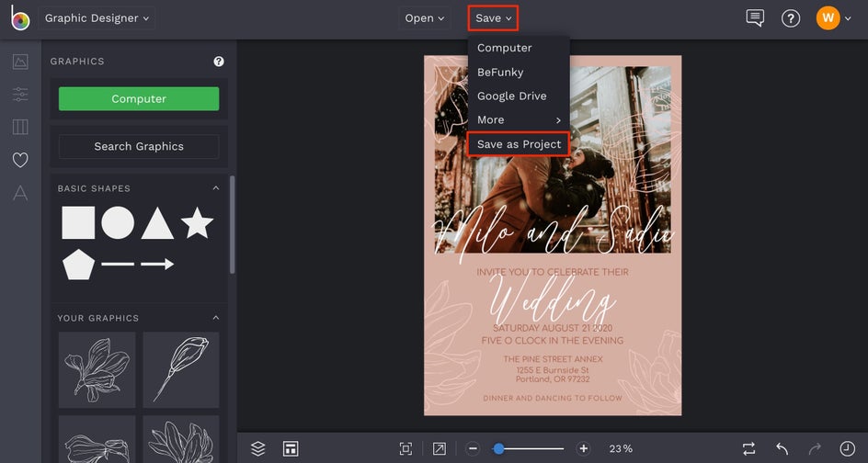Adjust the zoom slider handle

(498, 448)
